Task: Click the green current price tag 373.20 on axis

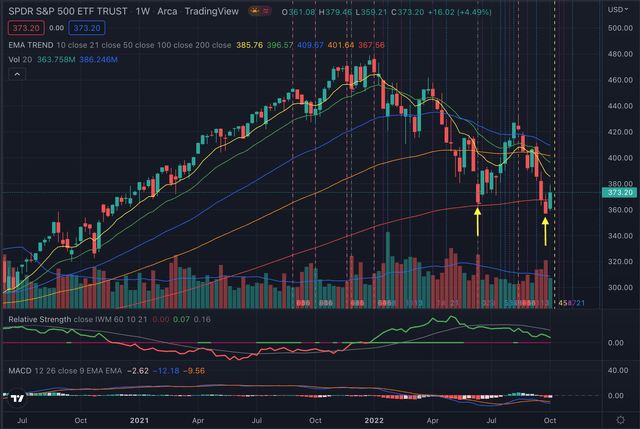Action: [x=620, y=192]
